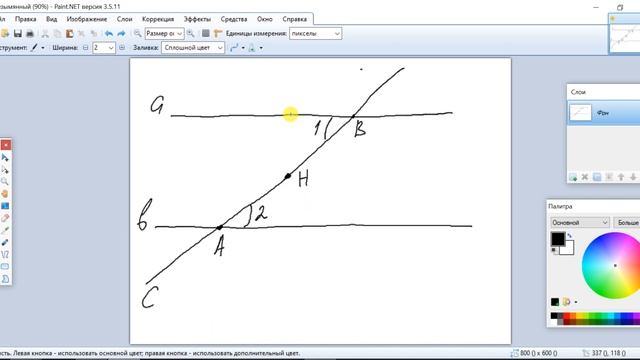Select the Eraser tool

[5, 218]
